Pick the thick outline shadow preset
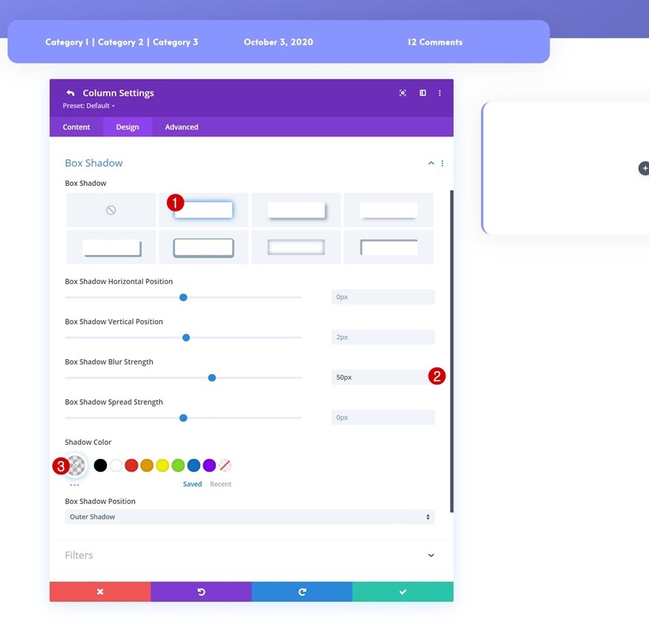This screenshot has width=649, height=644. 204,248
